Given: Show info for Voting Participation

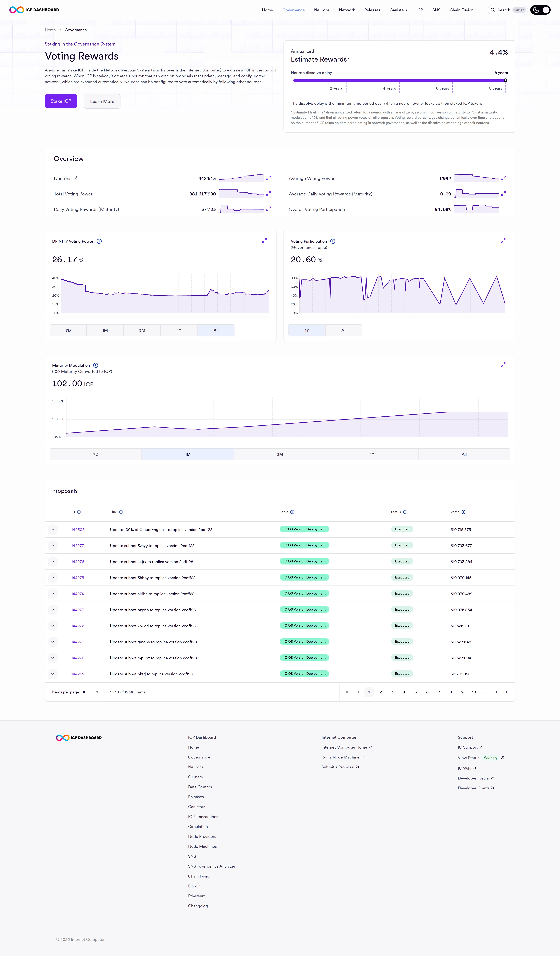Looking at the screenshot, I should (333, 241).
